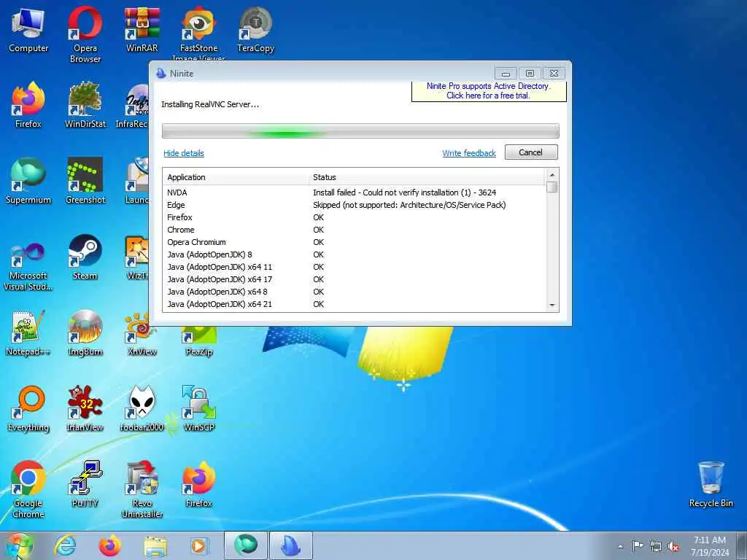Screen dimensions: 747x560
Task: Click 'Installing RealVNC Server...' status text
Action: (210, 104)
